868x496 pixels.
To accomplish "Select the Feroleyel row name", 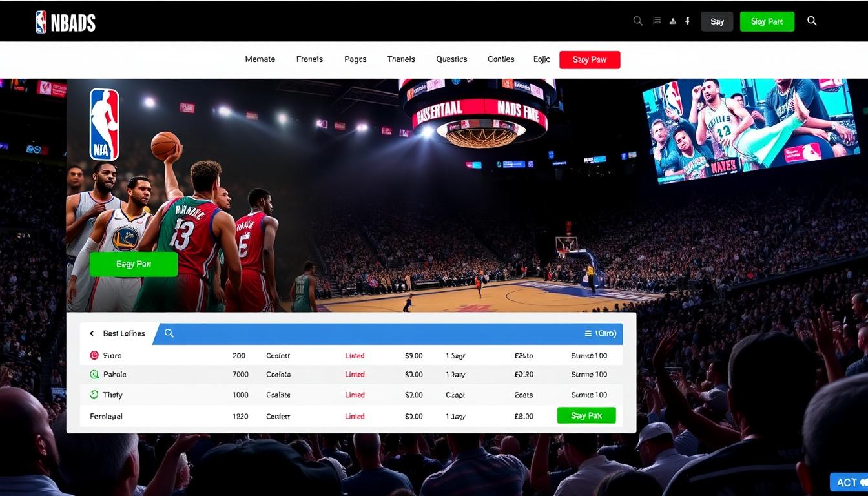I will tap(106, 417).
